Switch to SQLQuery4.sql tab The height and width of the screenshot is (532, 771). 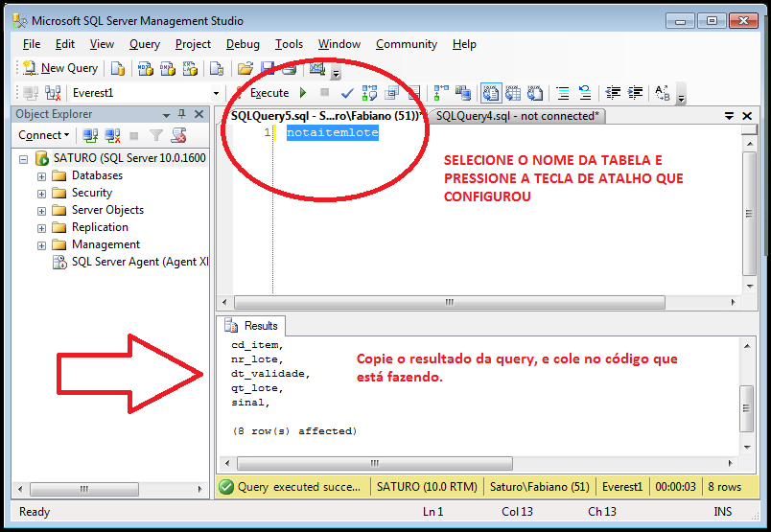click(x=517, y=116)
